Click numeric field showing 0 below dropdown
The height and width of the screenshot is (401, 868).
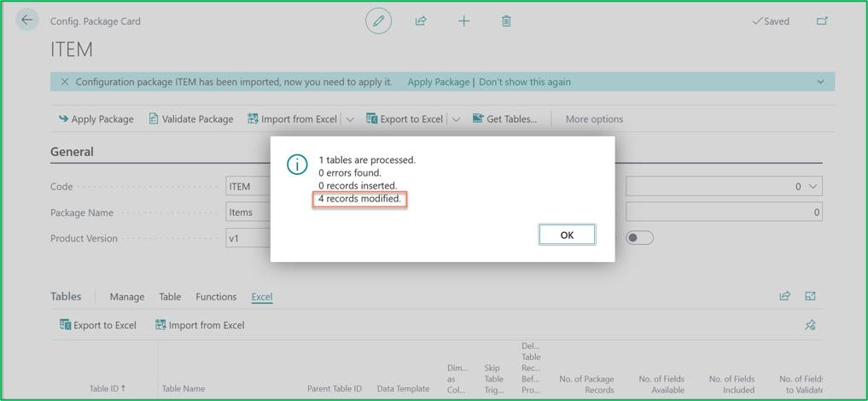pos(724,212)
